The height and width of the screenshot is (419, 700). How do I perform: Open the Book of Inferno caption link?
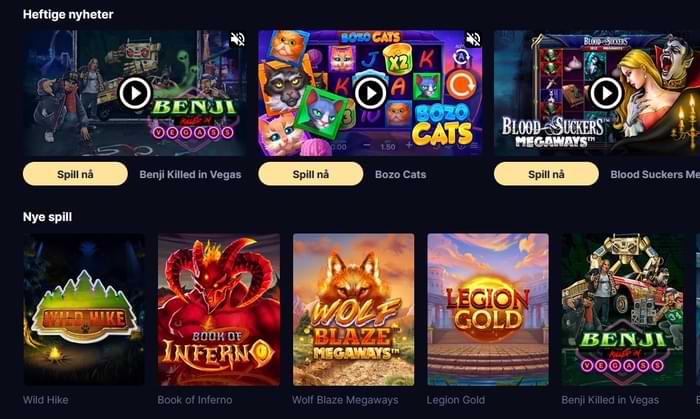(x=195, y=400)
